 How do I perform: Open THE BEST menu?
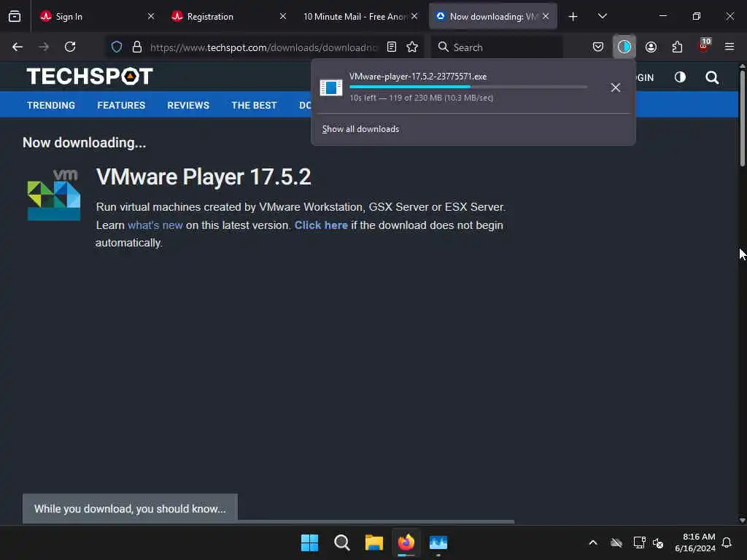(x=254, y=105)
